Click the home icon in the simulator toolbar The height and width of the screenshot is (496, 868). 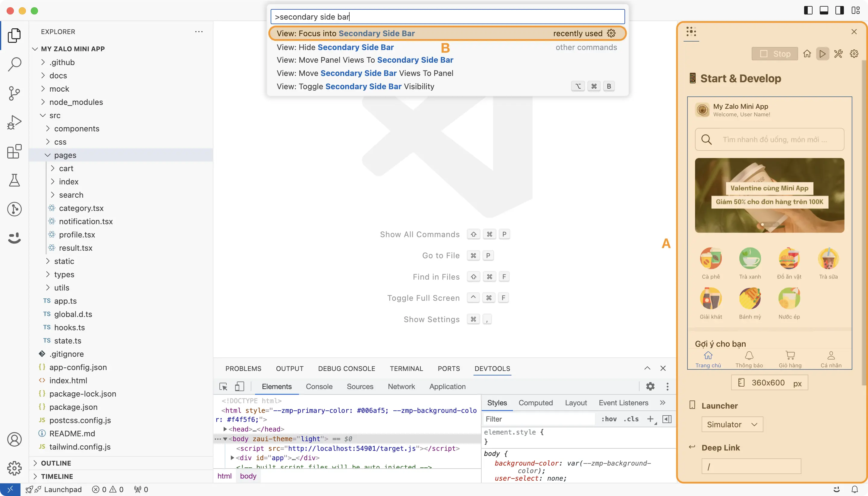(x=807, y=53)
